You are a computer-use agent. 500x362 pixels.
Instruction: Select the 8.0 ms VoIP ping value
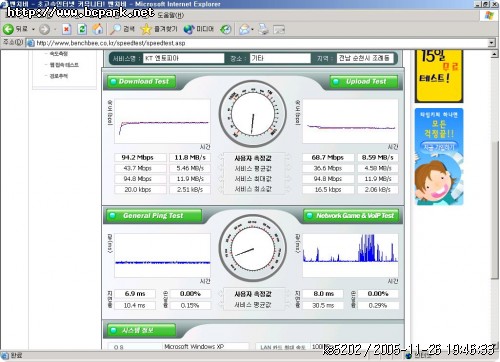[323, 294]
